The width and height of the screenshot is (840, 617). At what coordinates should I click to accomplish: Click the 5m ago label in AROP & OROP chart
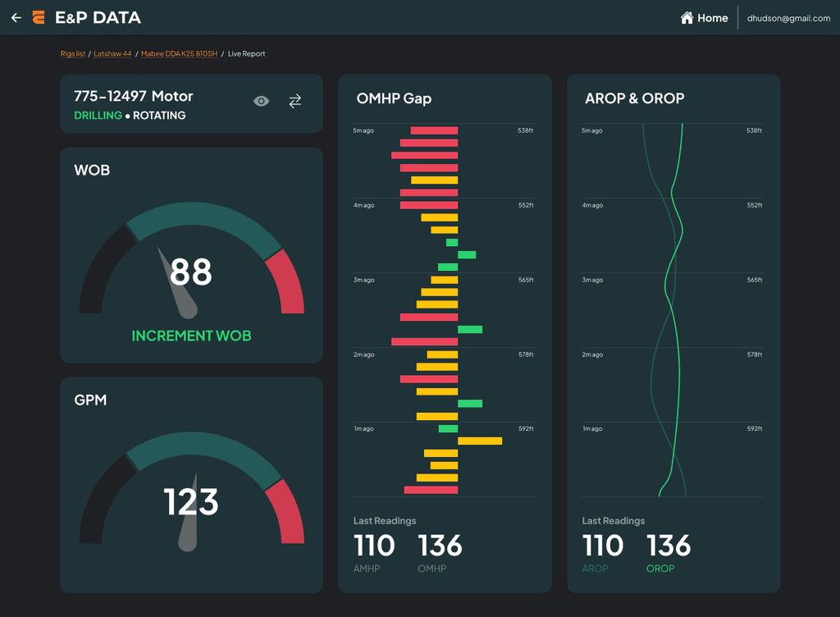(x=592, y=130)
